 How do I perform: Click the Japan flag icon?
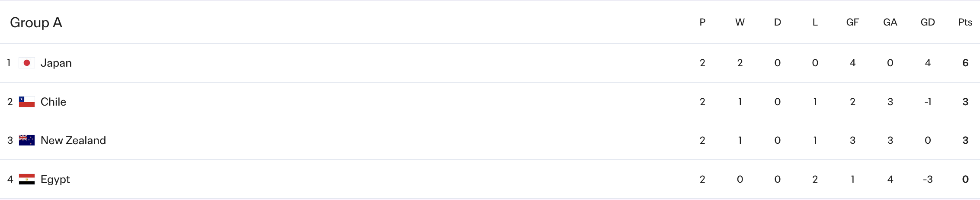pyautogui.click(x=27, y=63)
